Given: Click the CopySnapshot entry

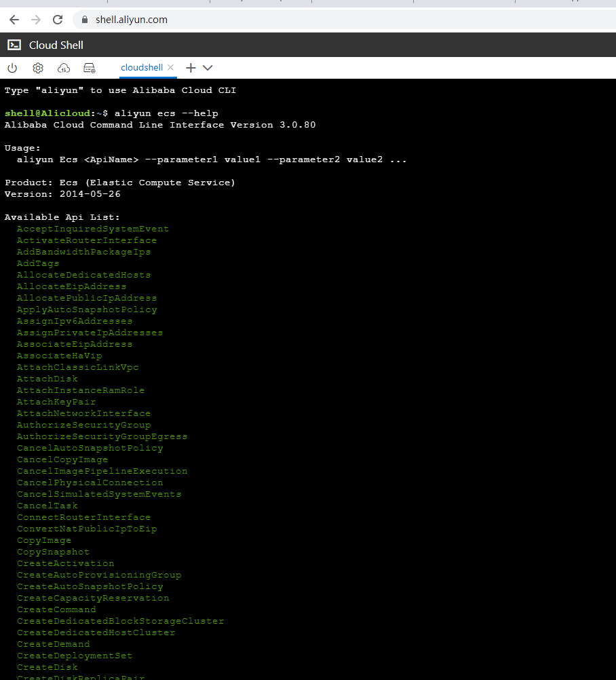Looking at the screenshot, I should coord(54,552).
